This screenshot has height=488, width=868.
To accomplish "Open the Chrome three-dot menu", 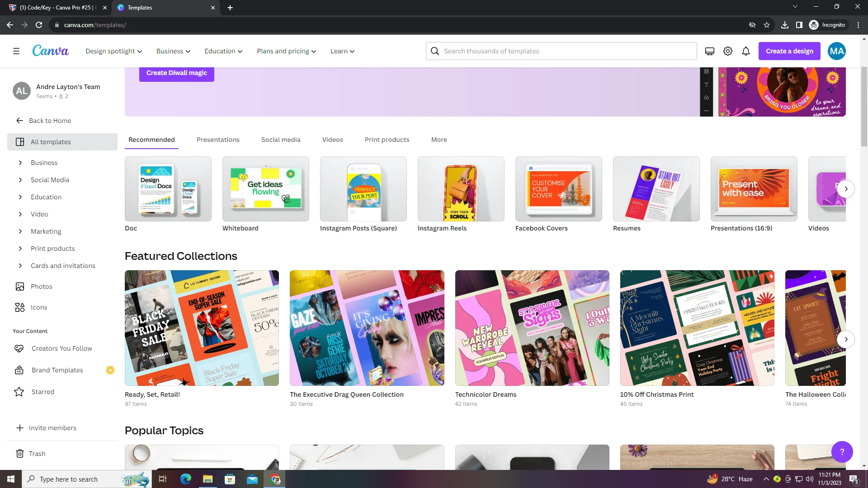I will (x=858, y=25).
